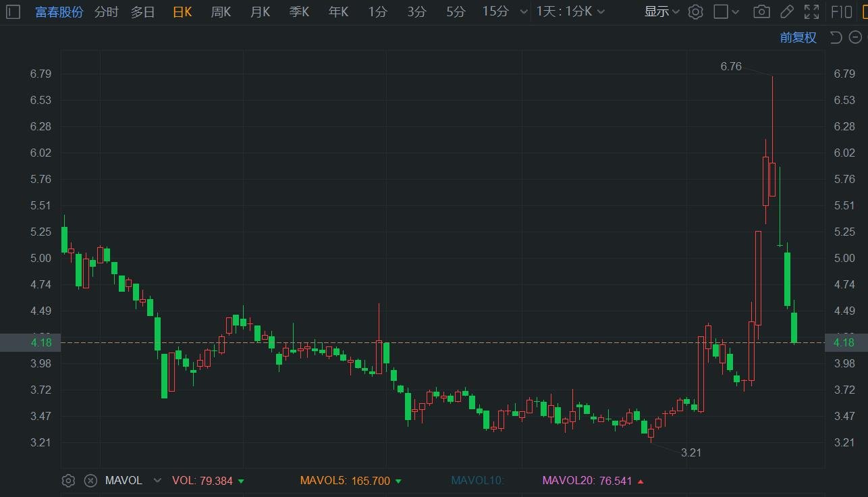Image resolution: width=868 pixels, height=497 pixels.
Task: Open the 显示 display dropdown
Action: pos(661,11)
